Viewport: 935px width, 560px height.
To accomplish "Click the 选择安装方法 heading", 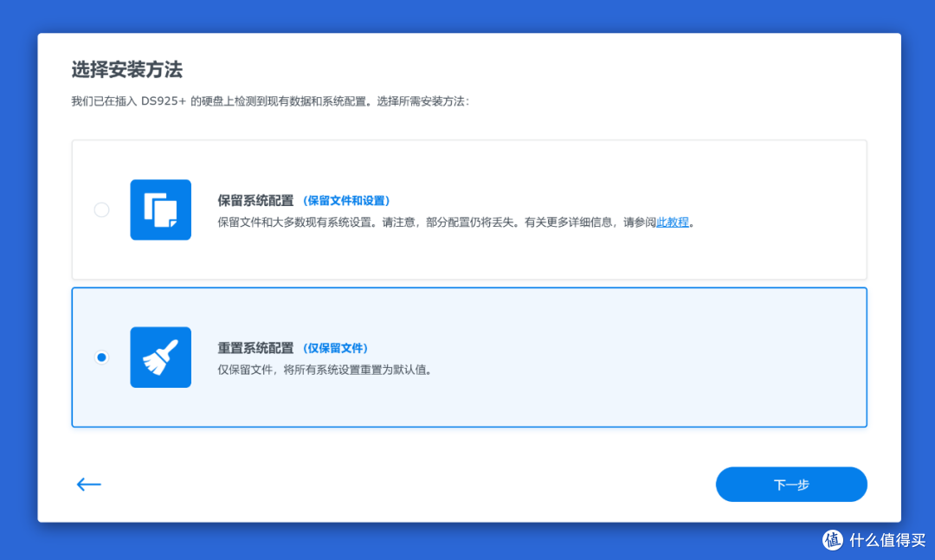I will 127,70.
